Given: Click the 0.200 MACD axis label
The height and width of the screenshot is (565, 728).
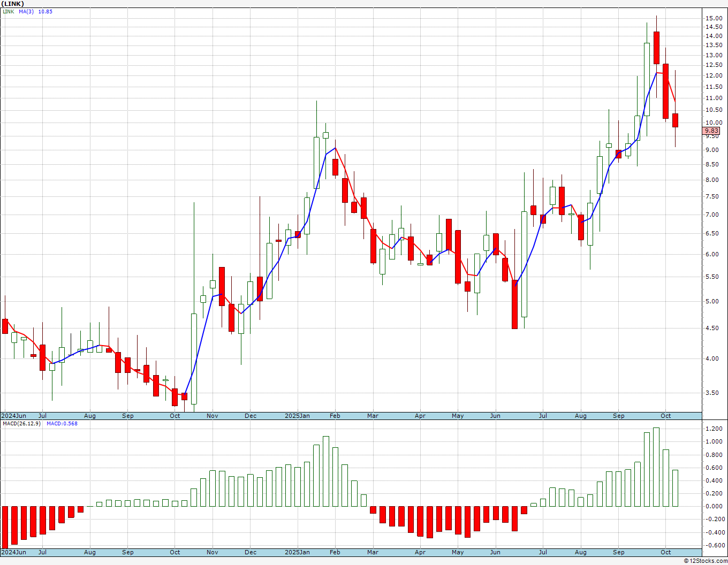Looking at the screenshot, I should point(714,494).
